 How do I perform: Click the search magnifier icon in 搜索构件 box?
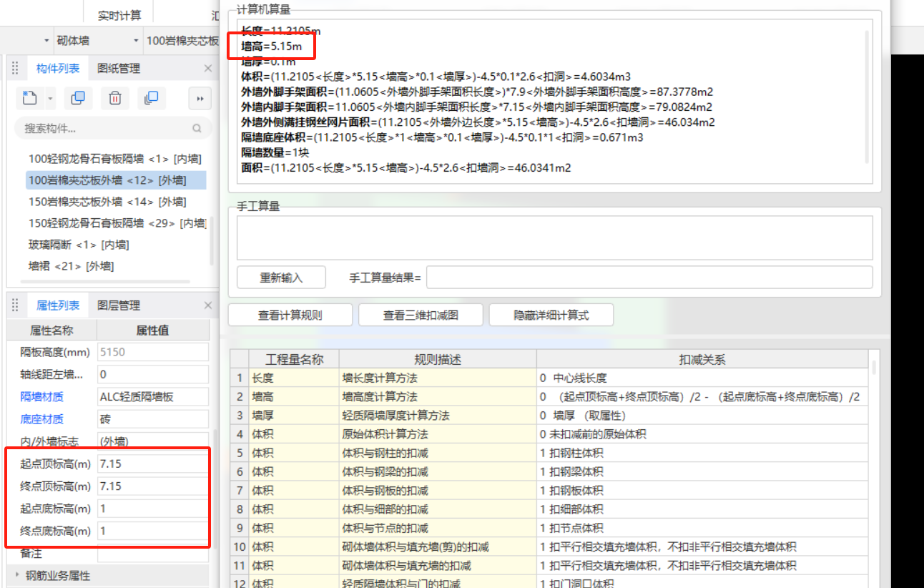point(197,129)
